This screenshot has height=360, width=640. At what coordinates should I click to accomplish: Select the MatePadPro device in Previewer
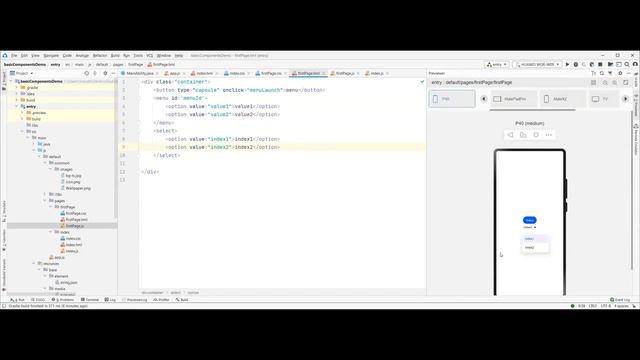514,99
